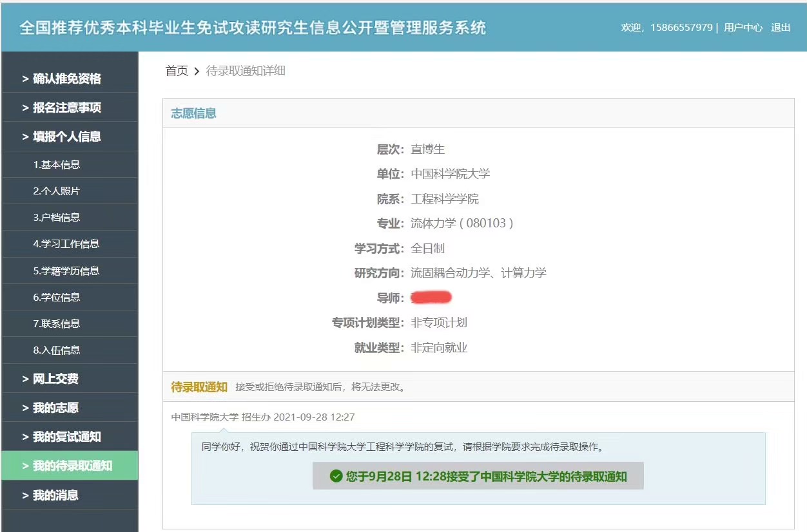
Task: Click the 用户中心 link in header
Action: (x=743, y=28)
